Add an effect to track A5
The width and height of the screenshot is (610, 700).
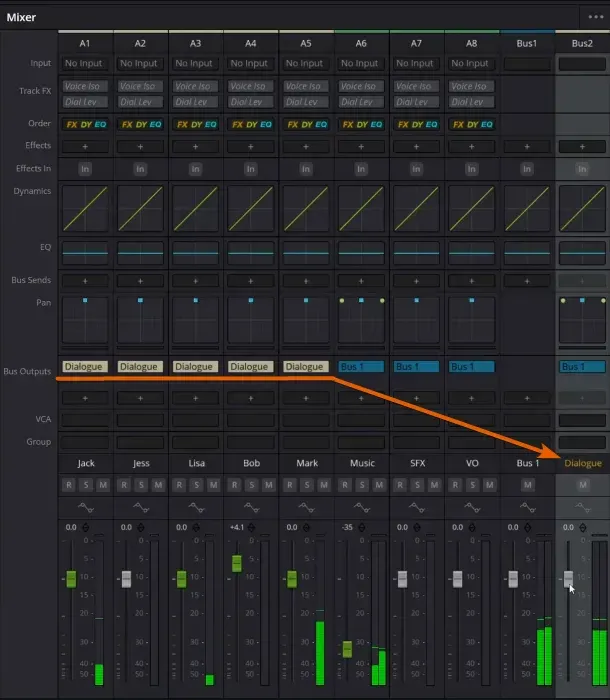pyautogui.click(x=306, y=146)
